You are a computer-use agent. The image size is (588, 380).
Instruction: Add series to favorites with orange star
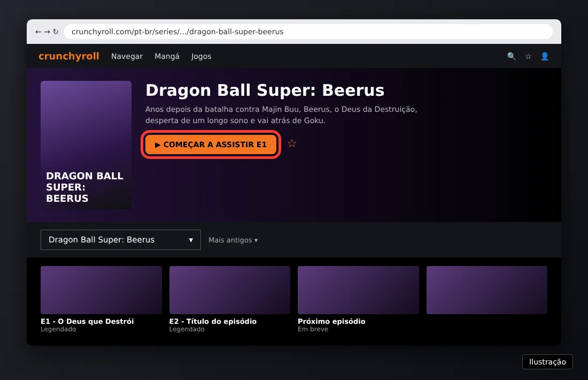[x=292, y=143]
